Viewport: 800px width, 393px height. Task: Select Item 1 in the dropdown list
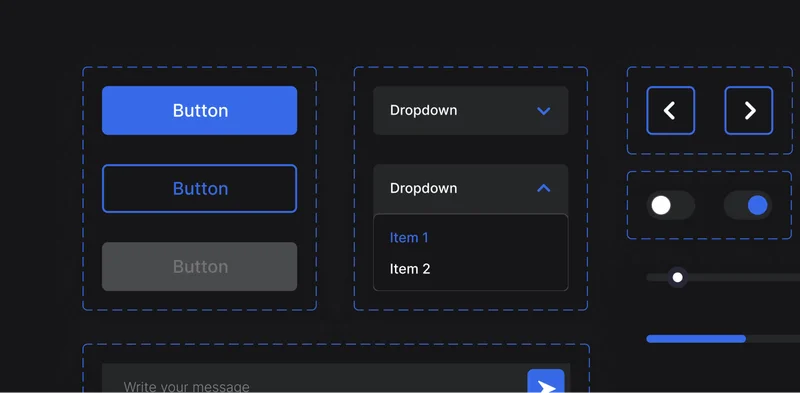(409, 237)
